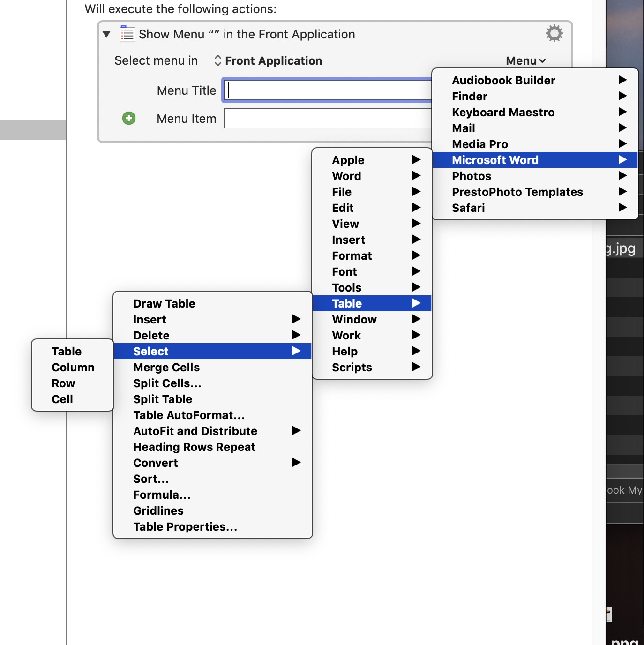Choose Audiobook Builder from the application list
644x645 pixels.
pyautogui.click(x=535, y=81)
